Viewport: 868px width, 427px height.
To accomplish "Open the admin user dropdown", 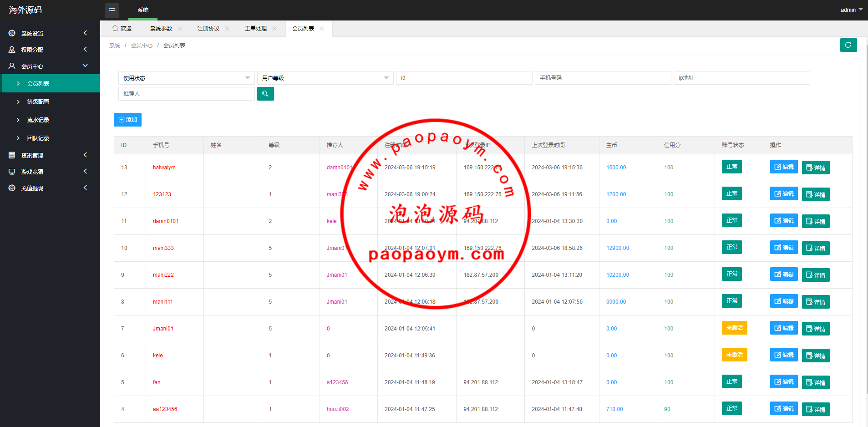I will pyautogui.click(x=852, y=10).
